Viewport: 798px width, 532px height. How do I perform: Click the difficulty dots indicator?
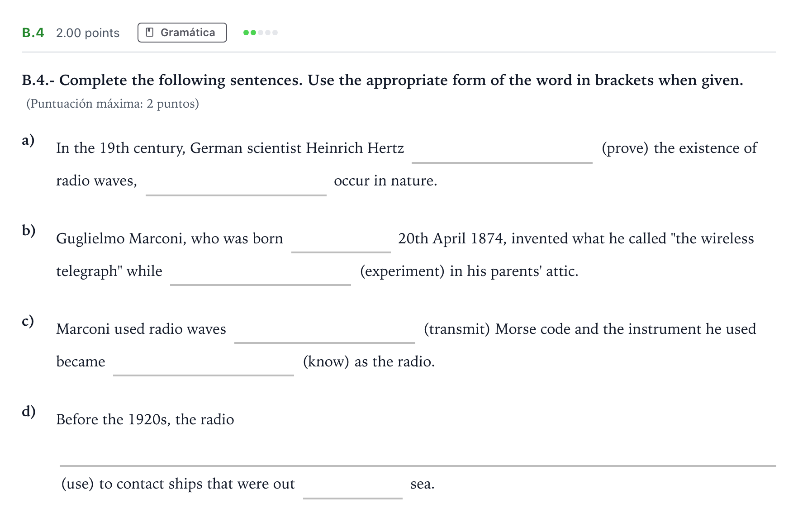pos(261,33)
